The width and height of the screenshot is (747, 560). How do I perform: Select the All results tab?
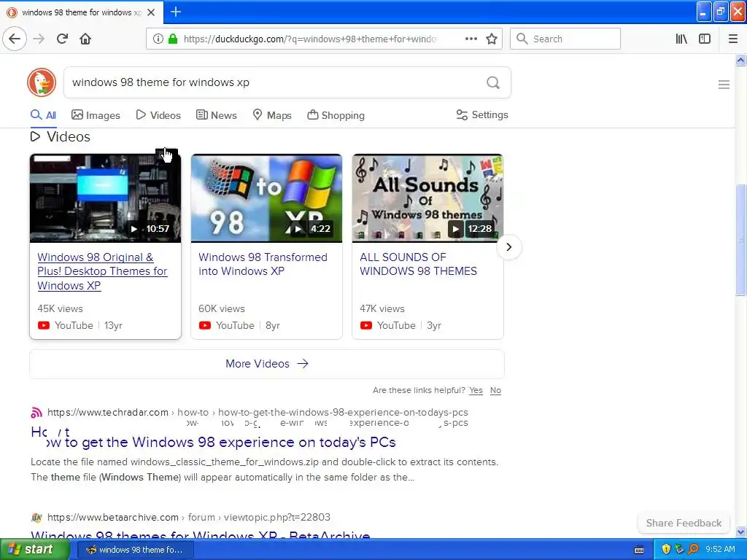(x=43, y=115)
